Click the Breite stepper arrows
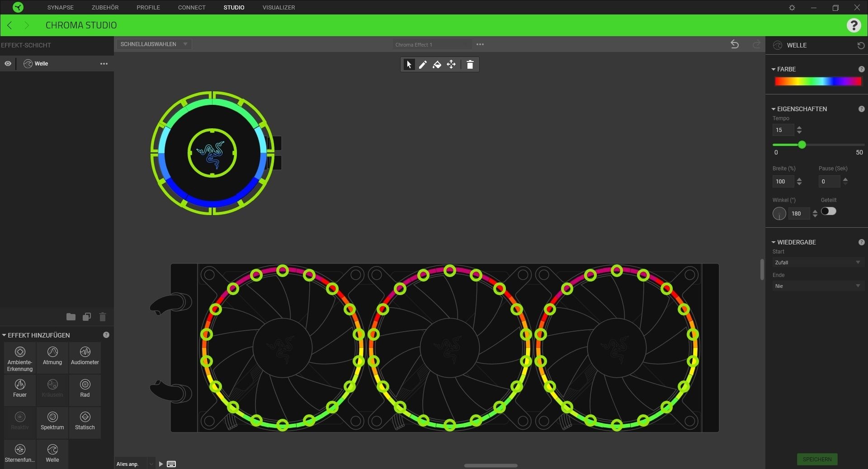The image size is (868, 469). tap(799, 181)
